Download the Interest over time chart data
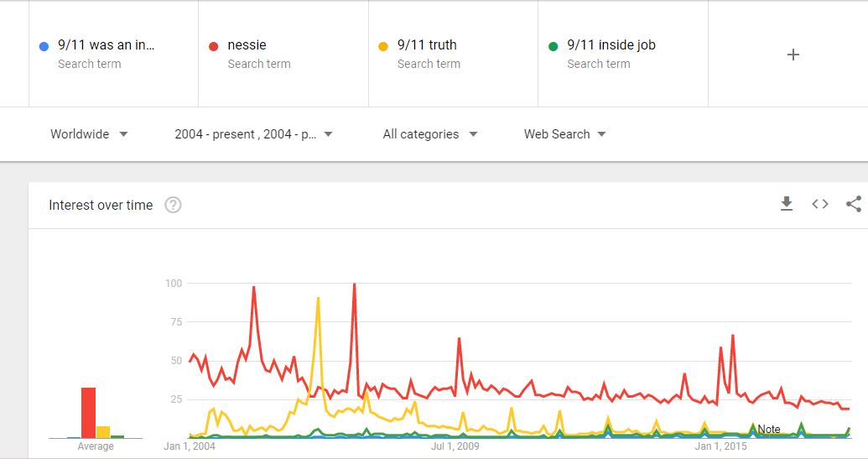 point(787,204)
